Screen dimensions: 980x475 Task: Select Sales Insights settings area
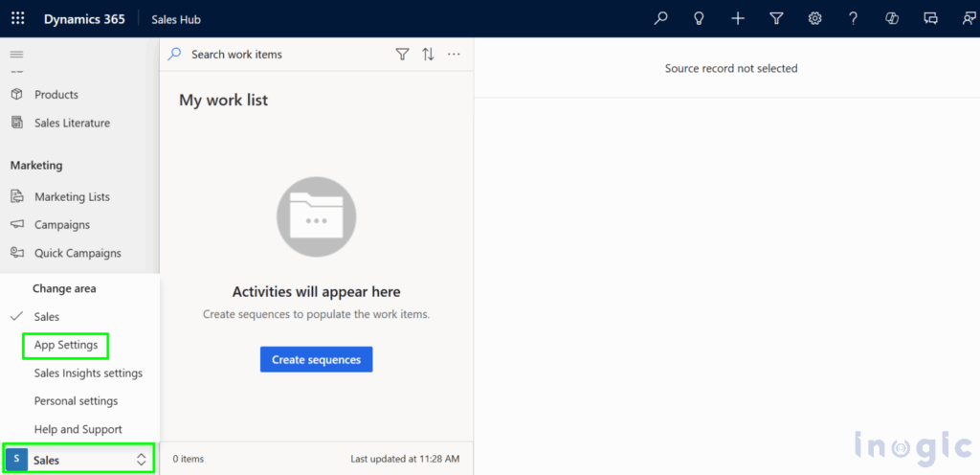pos(88,373)
